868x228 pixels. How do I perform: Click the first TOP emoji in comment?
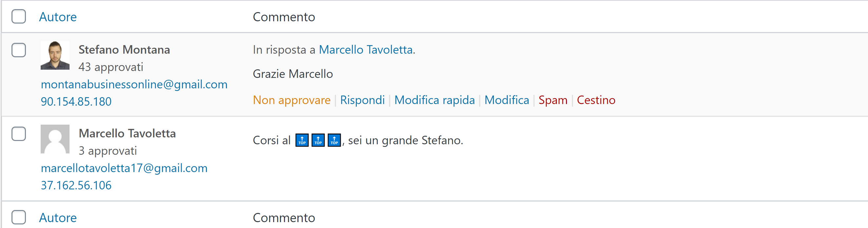click(302, 140)
